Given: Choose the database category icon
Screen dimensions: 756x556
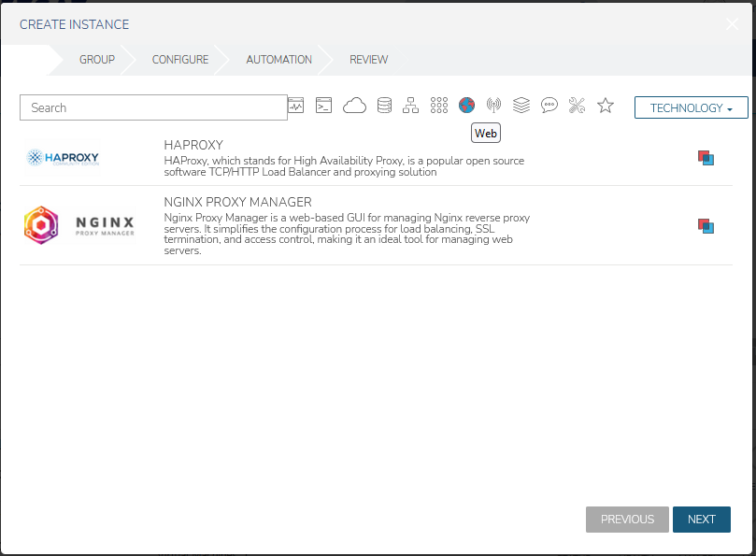Looking at the screenshot, I should coord(384,107).
